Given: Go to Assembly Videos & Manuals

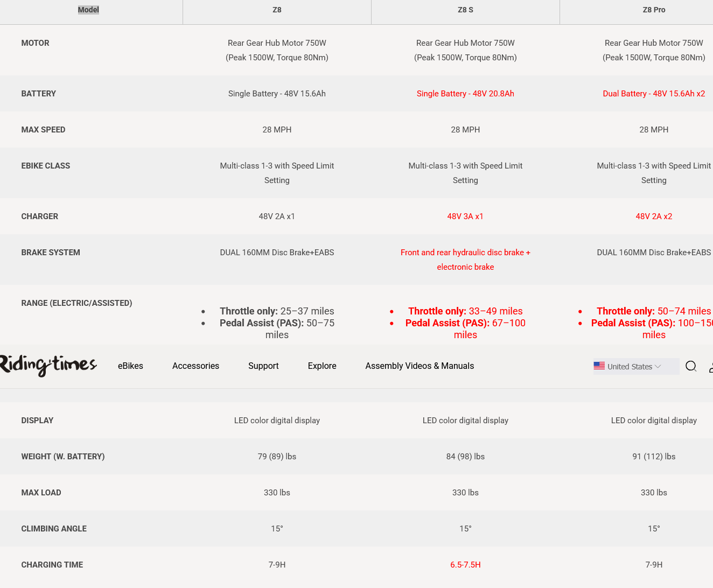Looking at the screenshot, I should pyautogui.click(x=420, y=366).
